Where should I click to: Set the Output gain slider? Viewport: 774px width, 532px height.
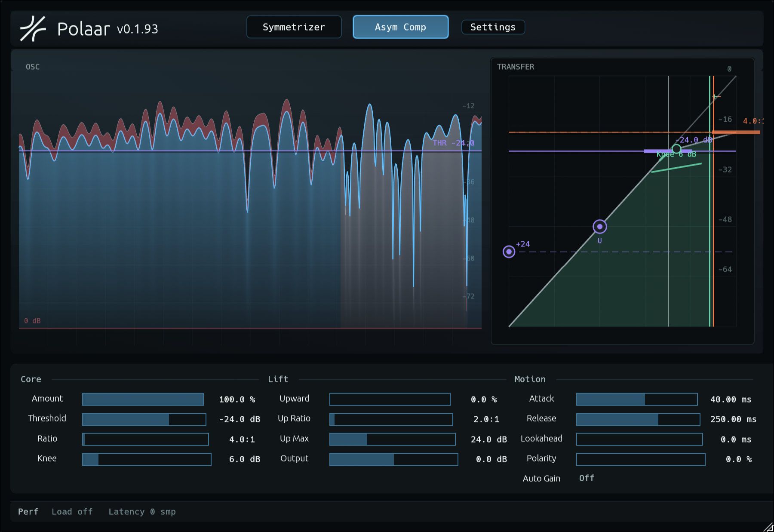pyautogui.click(x=394, y=459)
